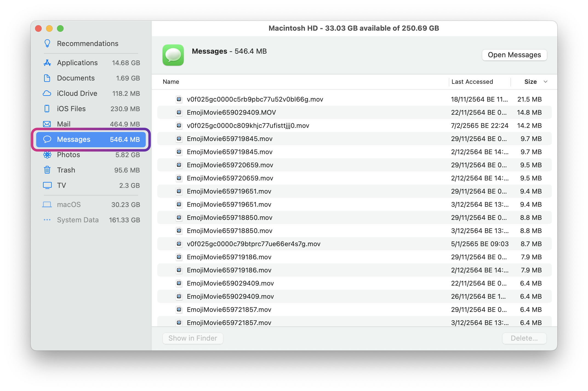588x391 pixels.
Task: Click the green zoom window button
Action: 60,28
